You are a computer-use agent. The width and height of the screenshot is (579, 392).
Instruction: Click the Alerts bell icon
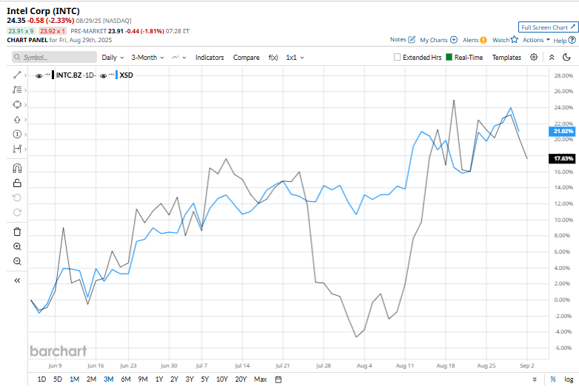pos(483,40)
